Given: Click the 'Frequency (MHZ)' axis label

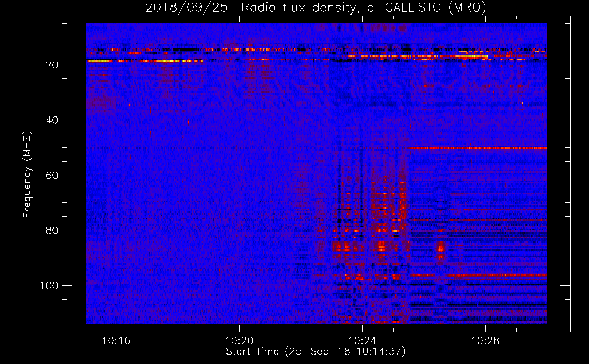Looking at the screenshot, I should click(x=27, y=174).
